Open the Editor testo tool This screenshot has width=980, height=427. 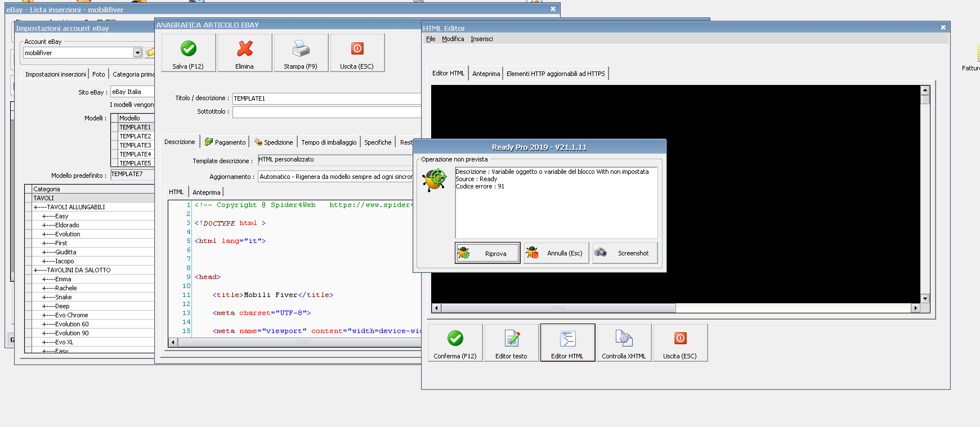click(x=512, y=343)
